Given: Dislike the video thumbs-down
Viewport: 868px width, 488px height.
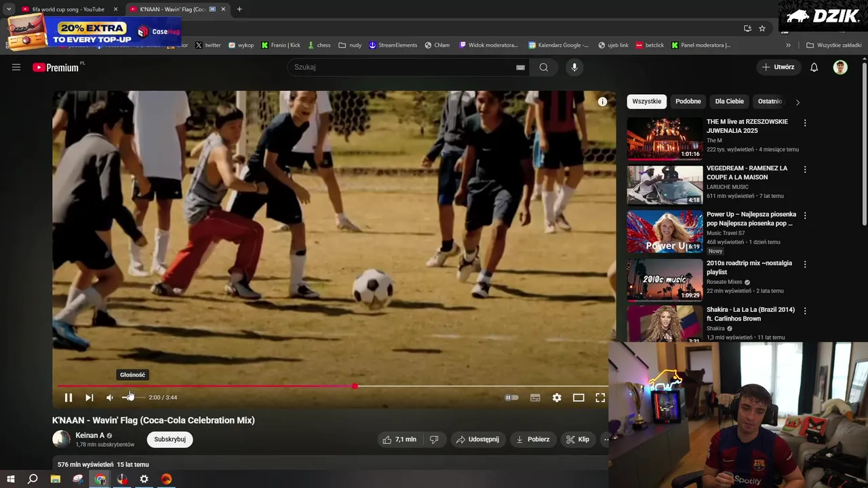Looking at the screenshot, I should 434,439.
